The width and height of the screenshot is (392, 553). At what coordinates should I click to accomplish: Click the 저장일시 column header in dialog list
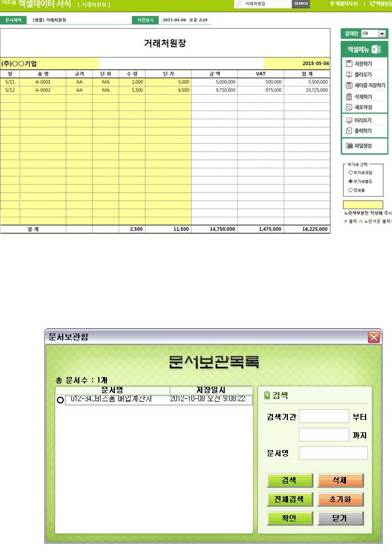211,390
